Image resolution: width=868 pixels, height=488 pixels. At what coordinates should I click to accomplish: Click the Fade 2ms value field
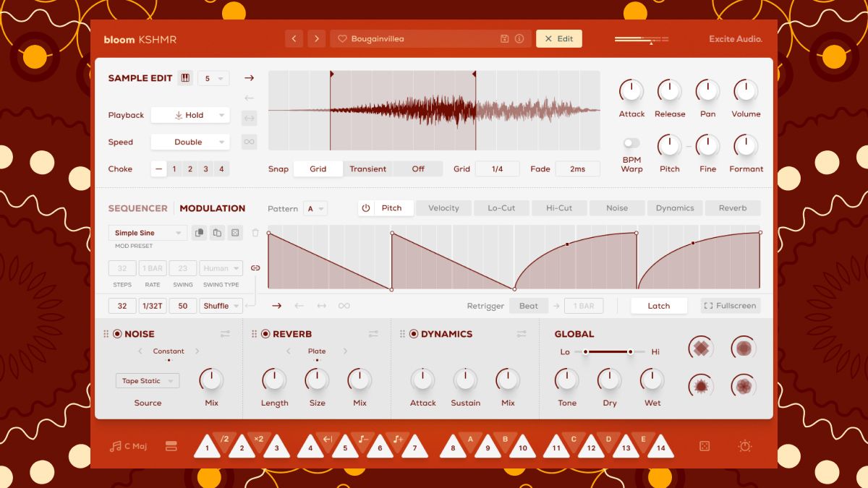577,169
